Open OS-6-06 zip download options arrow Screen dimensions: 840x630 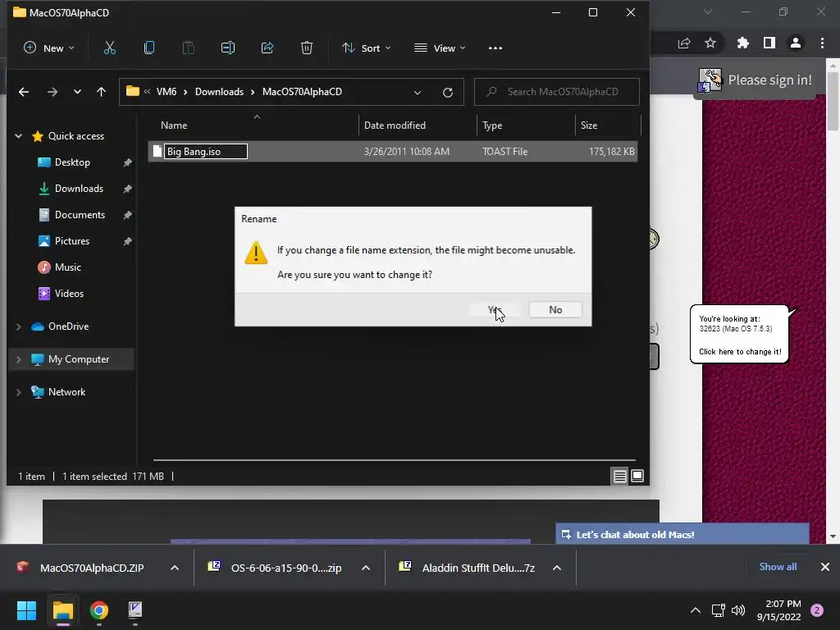pyautogui.click(x=366, y=568)
